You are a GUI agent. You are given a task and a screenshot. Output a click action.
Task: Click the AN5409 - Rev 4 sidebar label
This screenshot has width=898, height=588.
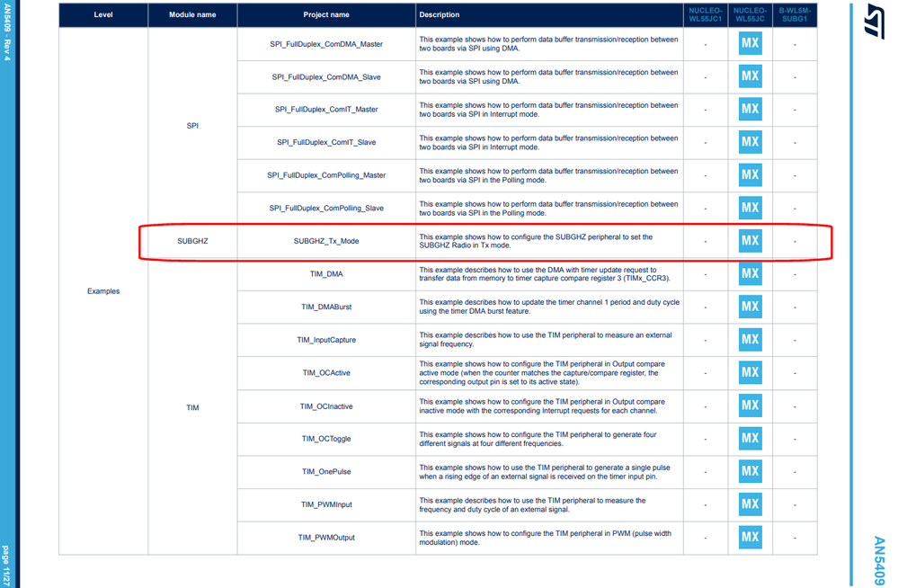(7, 31)
